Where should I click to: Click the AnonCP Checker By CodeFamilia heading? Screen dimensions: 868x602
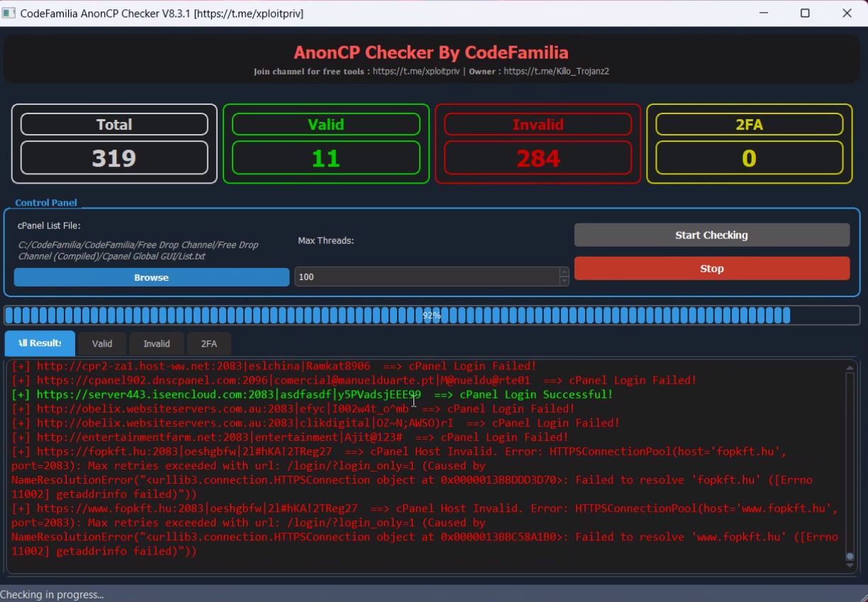coord(431,52)
